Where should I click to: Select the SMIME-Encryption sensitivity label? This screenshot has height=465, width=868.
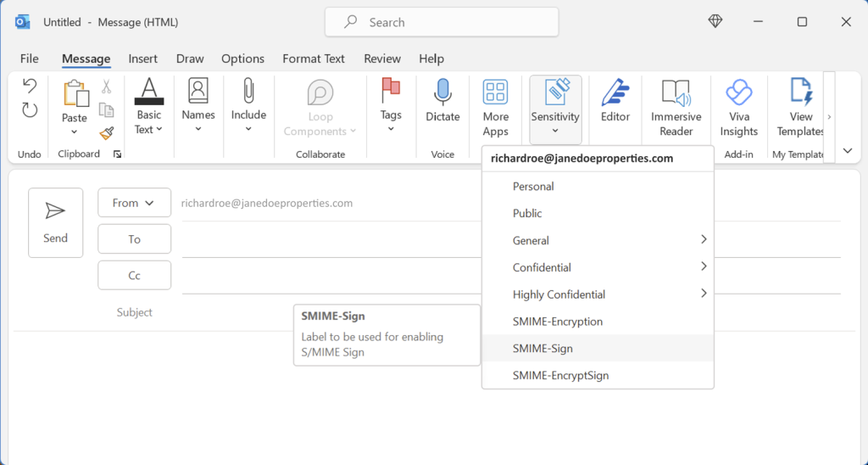(558, 322)
